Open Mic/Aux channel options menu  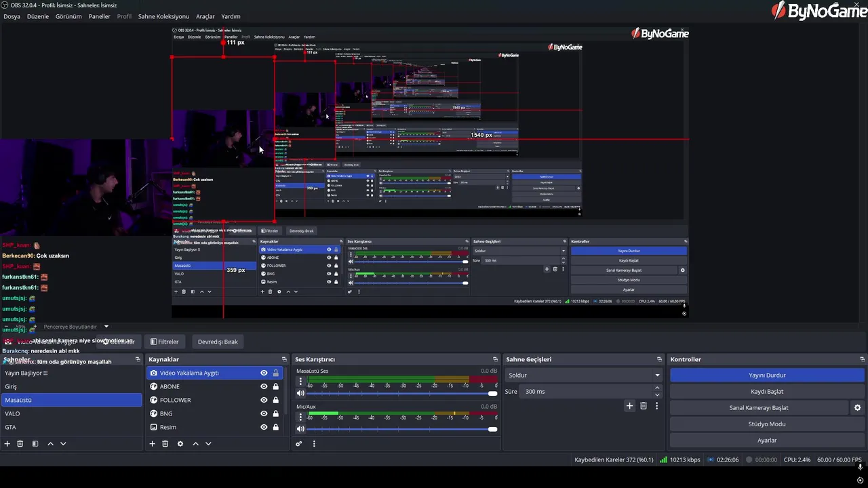(300, 417)
